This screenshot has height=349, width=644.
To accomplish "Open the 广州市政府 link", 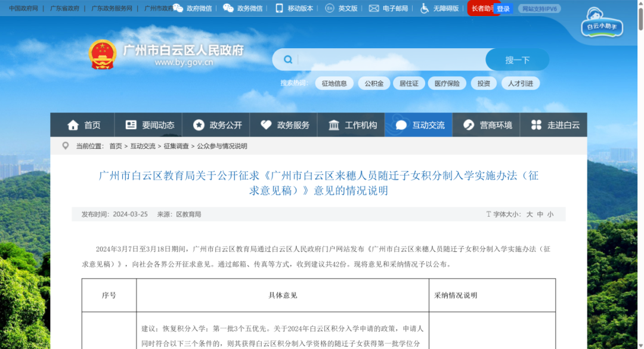I will pos(159,8).
